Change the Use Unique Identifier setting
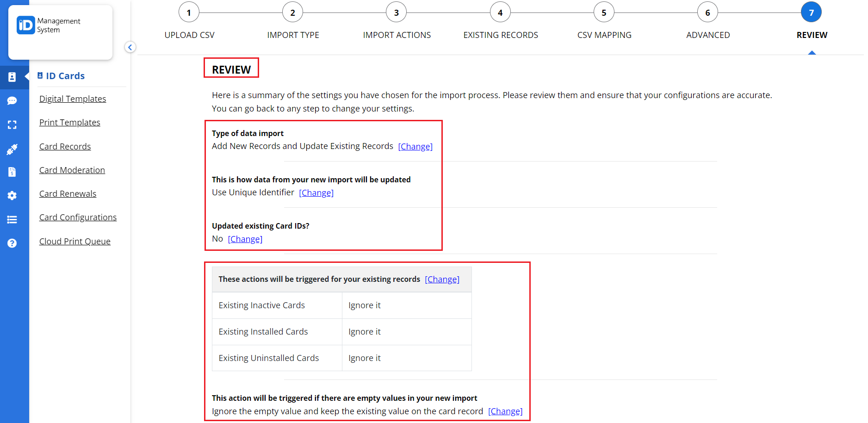The image size is (868, 423). click(x=316, y=193)
